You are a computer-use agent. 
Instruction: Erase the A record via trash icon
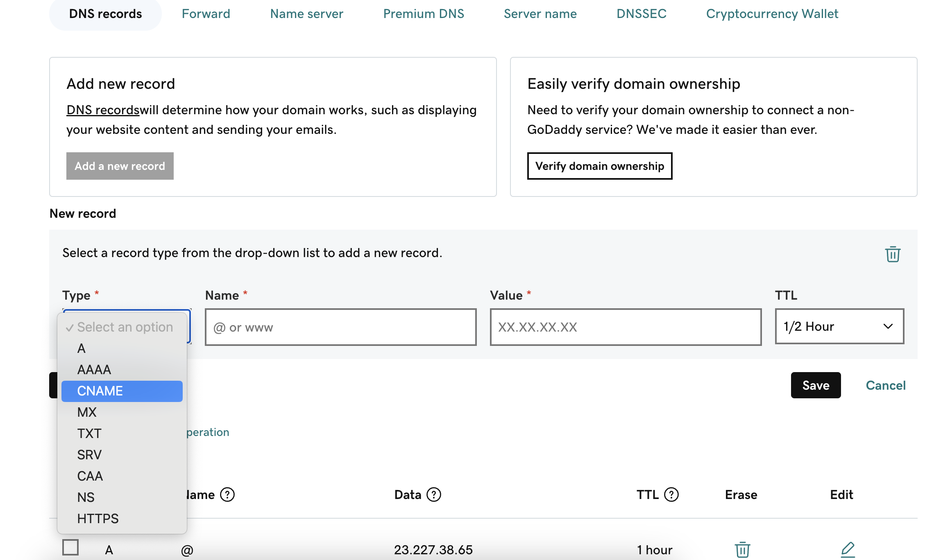coord(742,549)
